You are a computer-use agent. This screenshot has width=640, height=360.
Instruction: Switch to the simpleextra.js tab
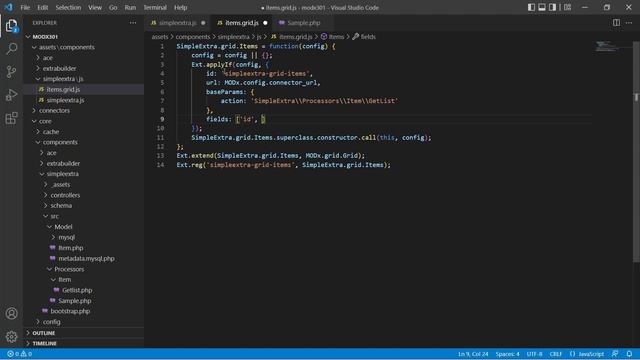tap(178, 23)
